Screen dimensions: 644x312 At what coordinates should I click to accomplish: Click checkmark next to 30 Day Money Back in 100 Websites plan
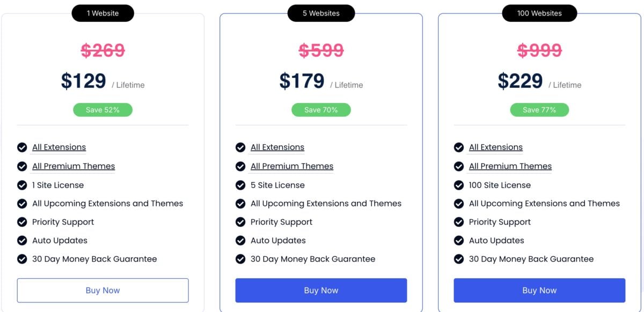pos(459,259)
